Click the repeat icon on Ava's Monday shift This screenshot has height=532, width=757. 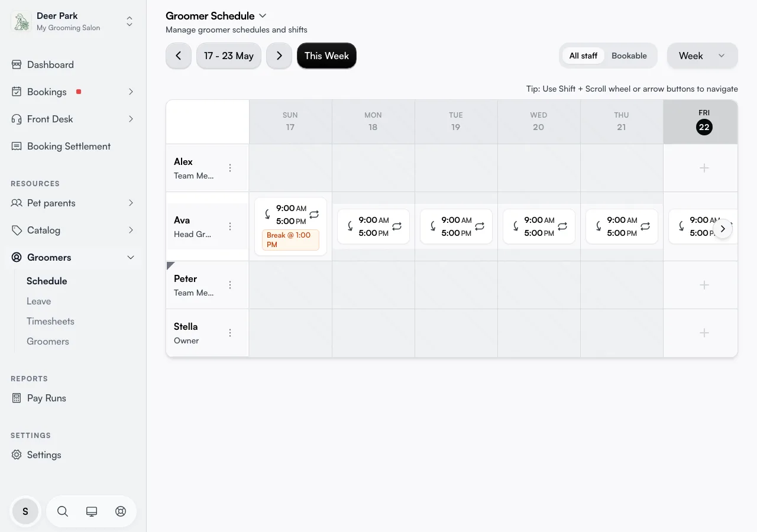point(397,226)
